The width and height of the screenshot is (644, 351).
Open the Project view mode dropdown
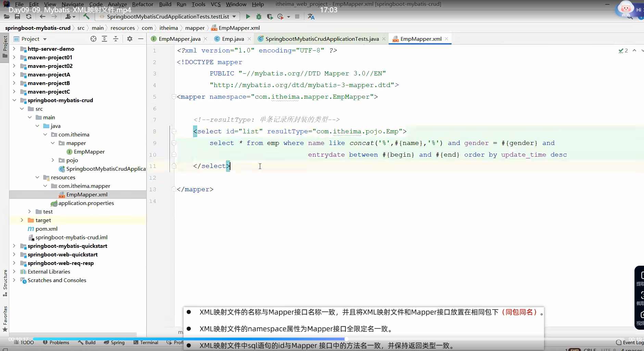pos(45,39)
